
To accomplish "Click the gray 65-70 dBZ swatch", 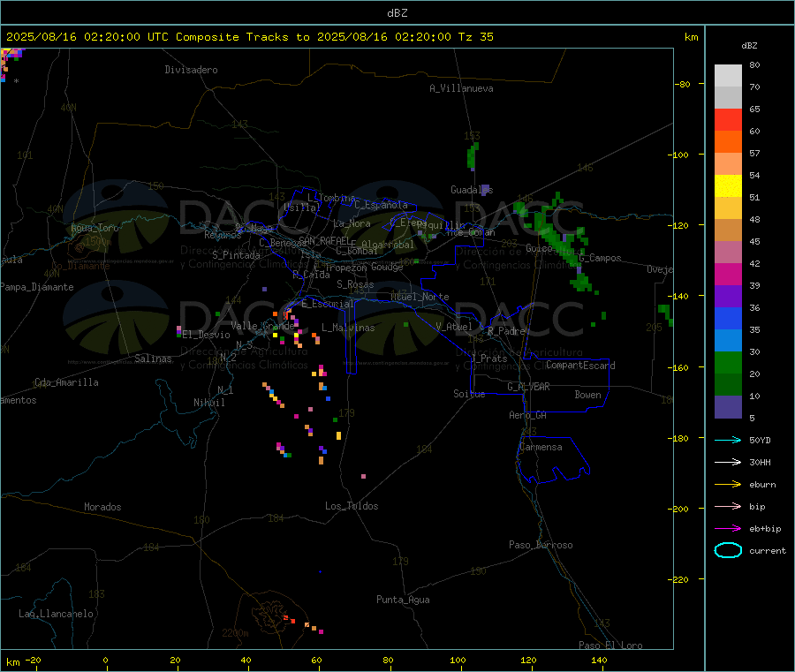I will point(728,97).
